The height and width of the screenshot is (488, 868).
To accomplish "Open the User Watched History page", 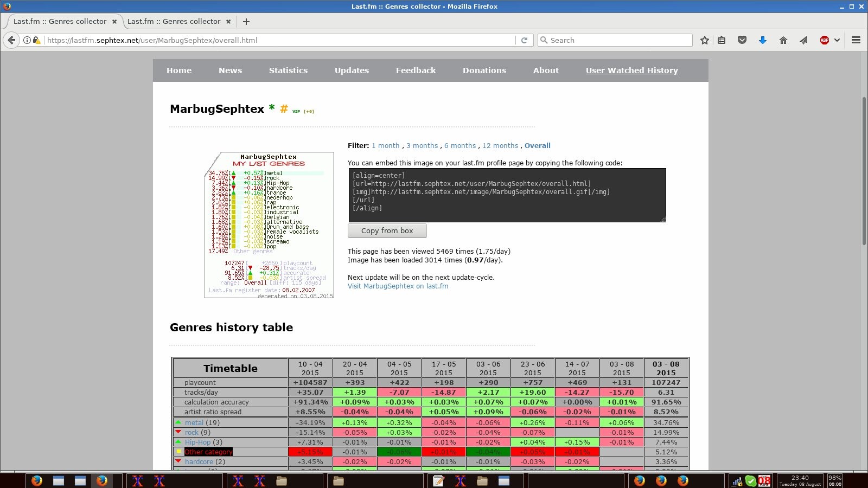I will click(x=631, y=70).
